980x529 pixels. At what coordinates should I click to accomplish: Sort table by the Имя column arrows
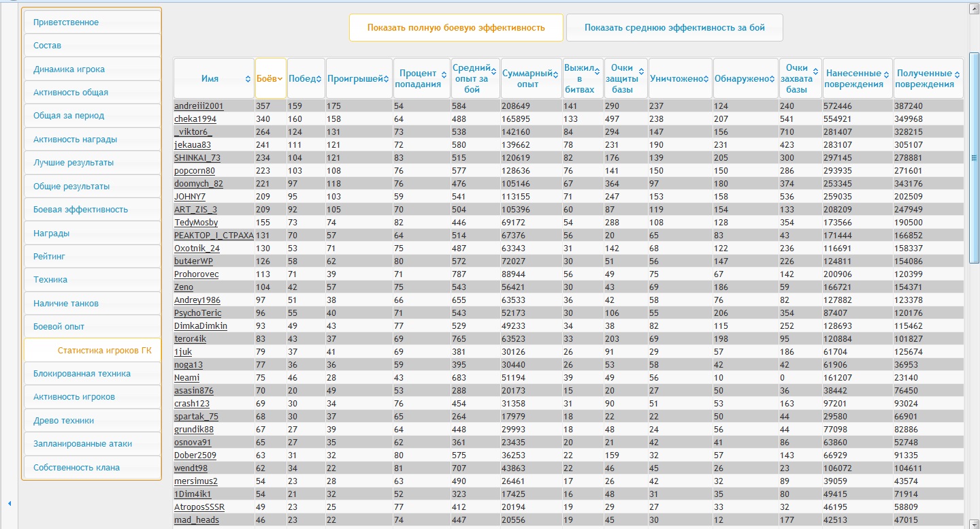(x=248, y=79)
